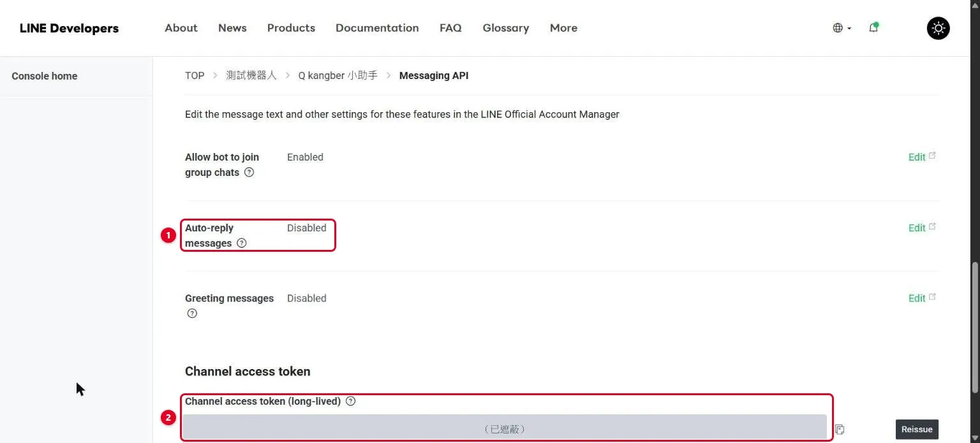Show help for Greeting messages
Viewport: 980px width, 443px height.
point(192,314)
